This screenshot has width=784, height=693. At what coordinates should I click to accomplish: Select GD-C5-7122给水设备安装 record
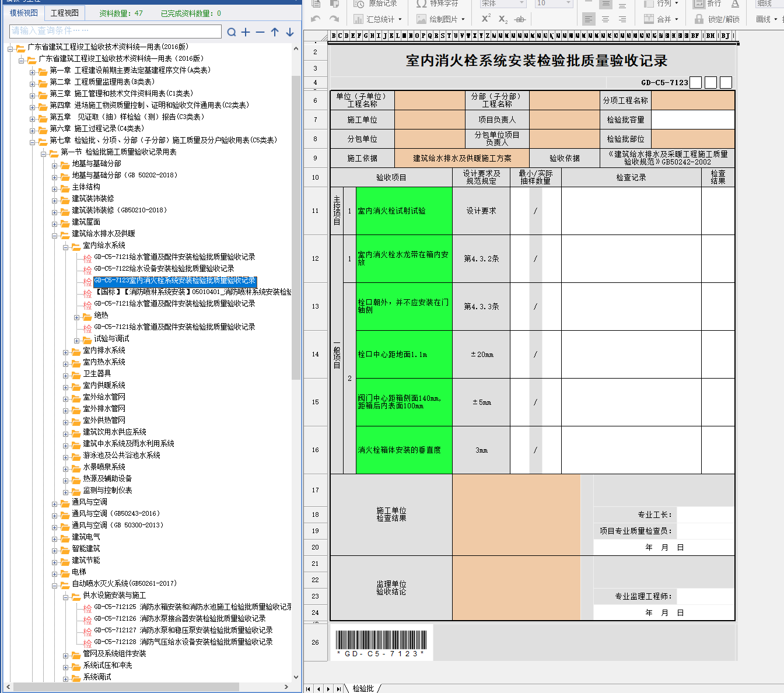coord(164,268)
